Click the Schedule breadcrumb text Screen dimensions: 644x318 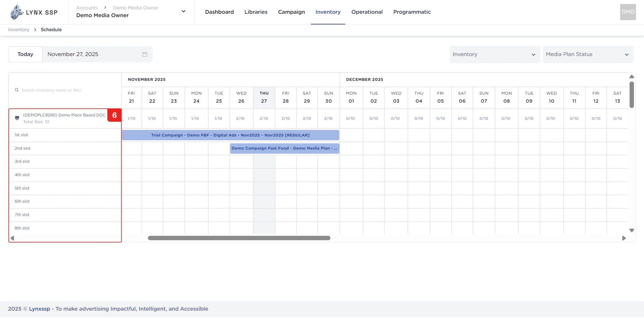tap(51, 30)
